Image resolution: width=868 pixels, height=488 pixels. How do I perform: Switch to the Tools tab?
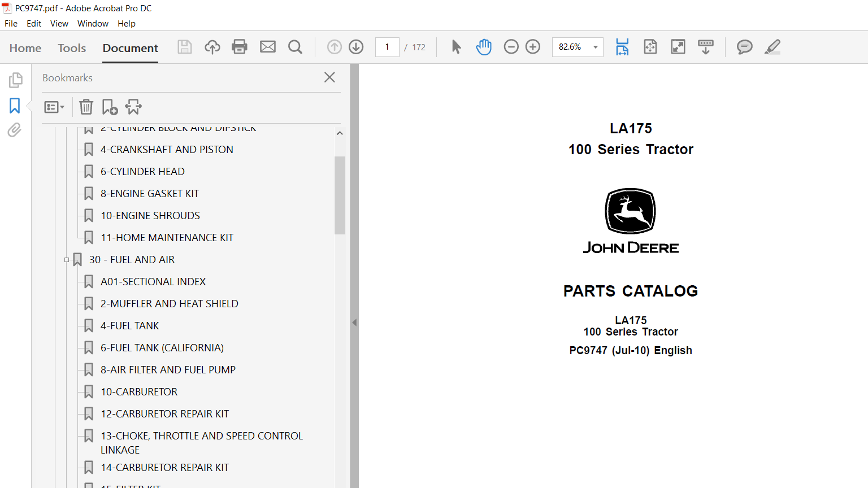click(72, 48)
